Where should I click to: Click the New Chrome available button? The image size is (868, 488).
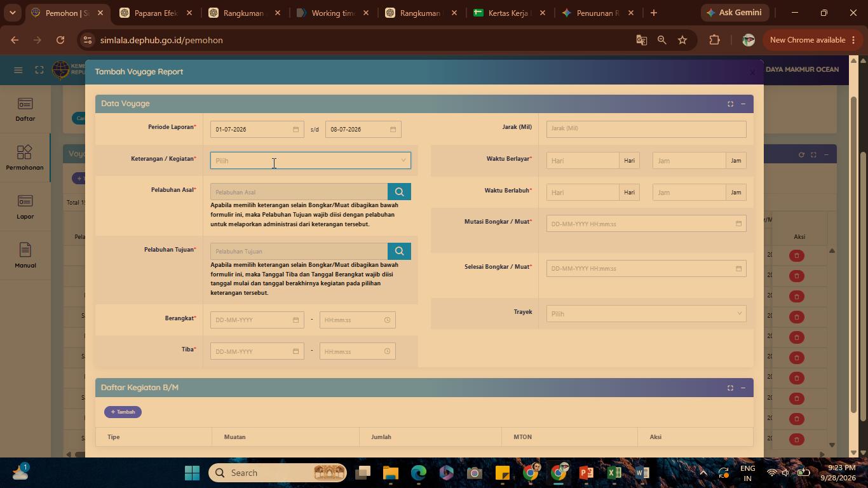click(808, 40)
